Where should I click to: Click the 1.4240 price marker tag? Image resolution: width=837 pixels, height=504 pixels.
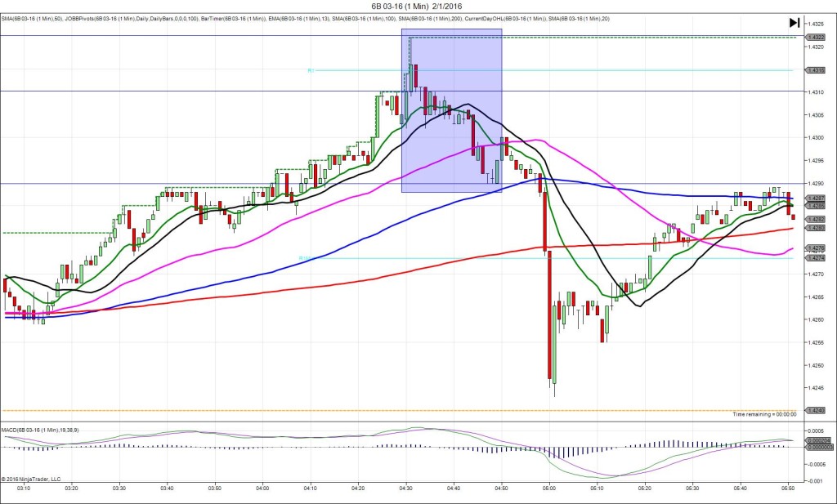coord(817,410)
